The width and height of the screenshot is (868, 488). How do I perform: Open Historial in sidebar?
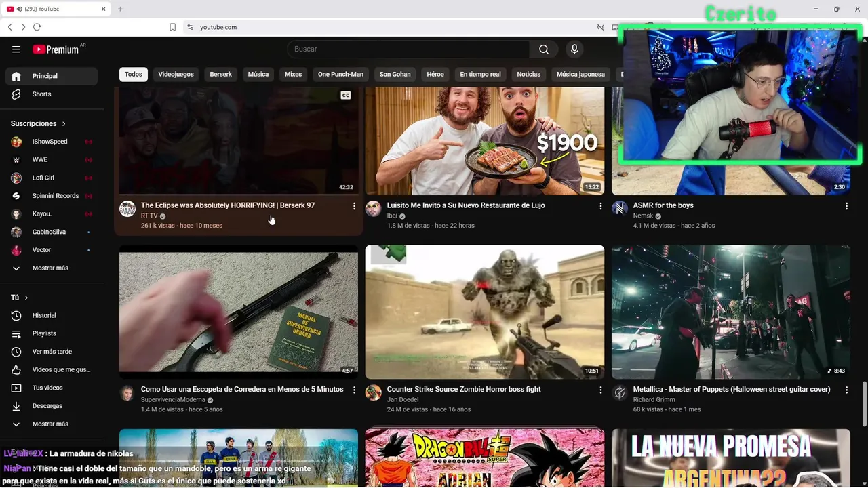point(52,315)
